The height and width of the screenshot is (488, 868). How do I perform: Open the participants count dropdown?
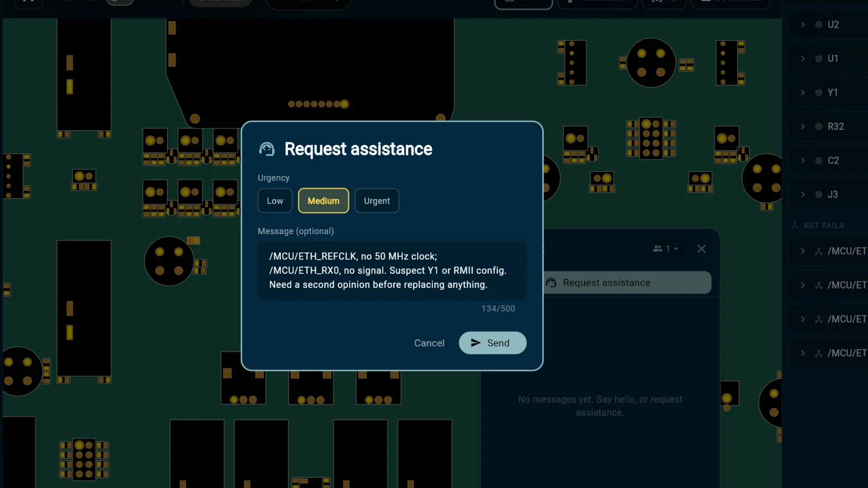click(666, 248)
